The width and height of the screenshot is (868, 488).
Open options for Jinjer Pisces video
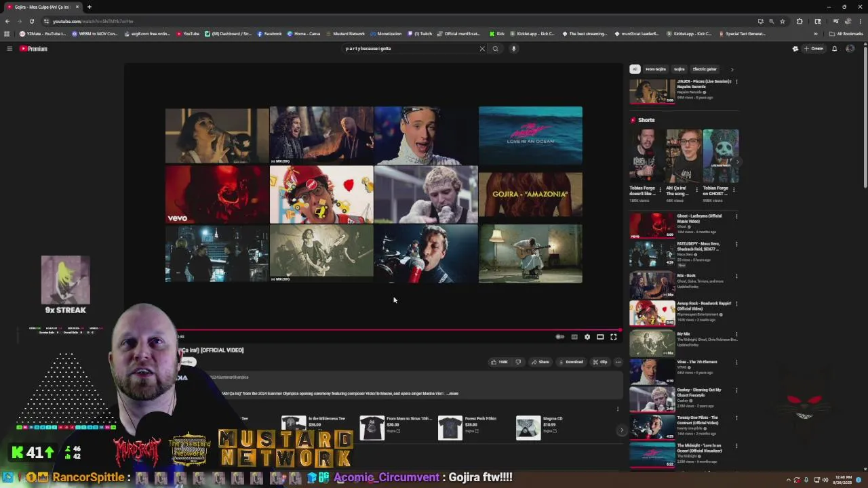[736, 82]
